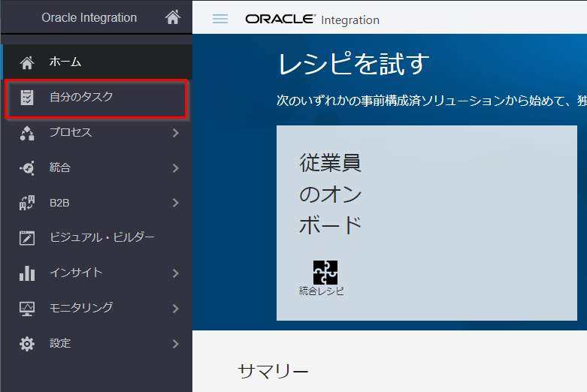This screenshot has height=392, width=587.
Task: Click the ビジュアル・ビルダー icon
Action: pos(27,238)
